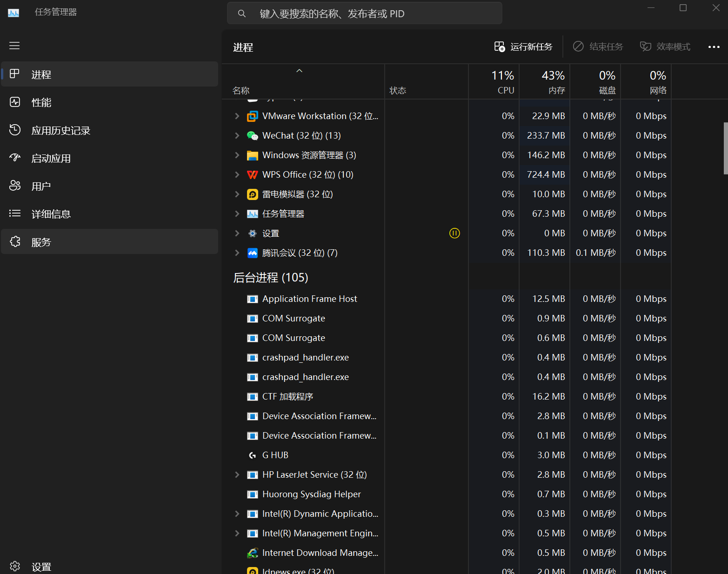Image resolution: width=728 pixels, height=574 pixels.
Task: Open the 启动应用 page
Action: coord(51,158)
